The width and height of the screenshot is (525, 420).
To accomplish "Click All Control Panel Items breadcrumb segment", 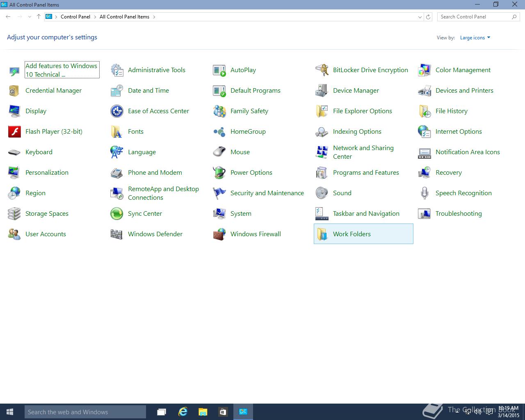I will tap(124, 17).
